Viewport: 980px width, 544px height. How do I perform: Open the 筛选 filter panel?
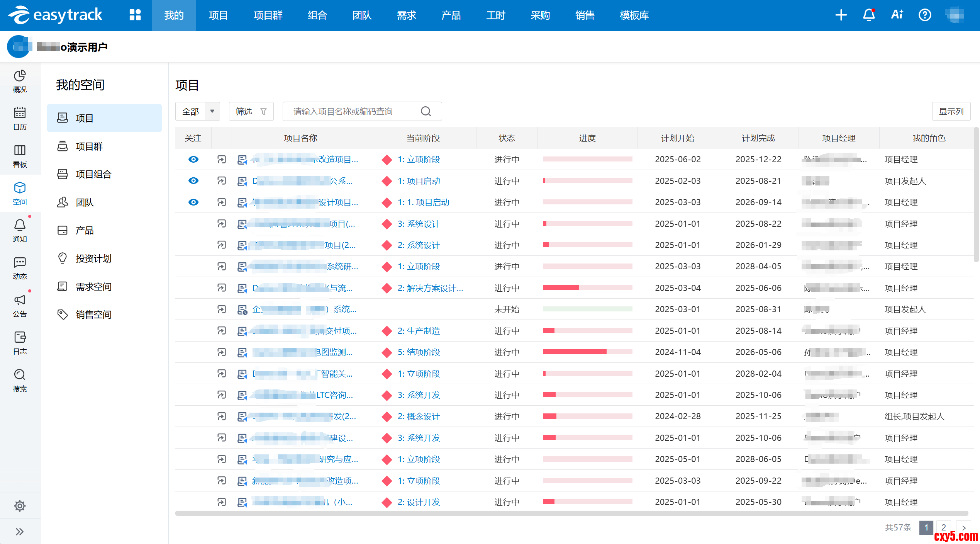[x=251, y=112]
